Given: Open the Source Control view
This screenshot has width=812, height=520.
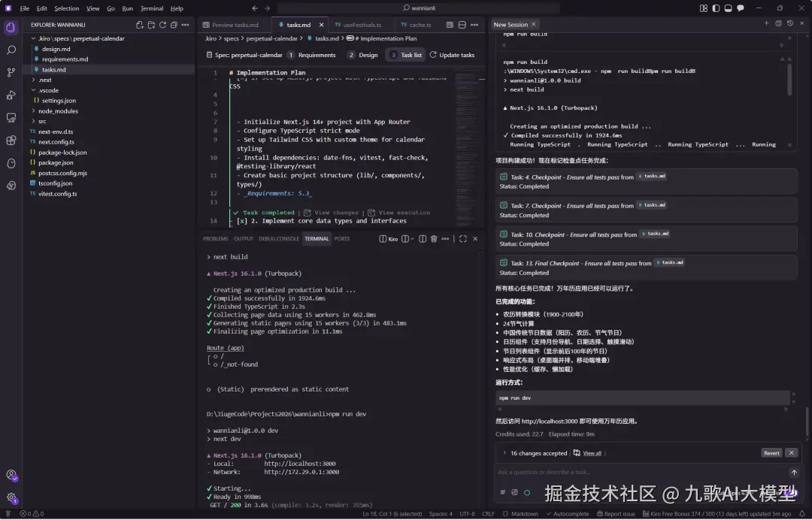Looking at the screenshot, I should (x=11, y=73).
